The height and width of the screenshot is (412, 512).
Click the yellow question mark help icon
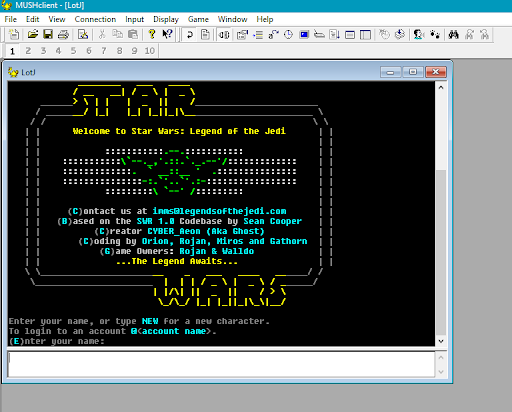coord(152,34)
